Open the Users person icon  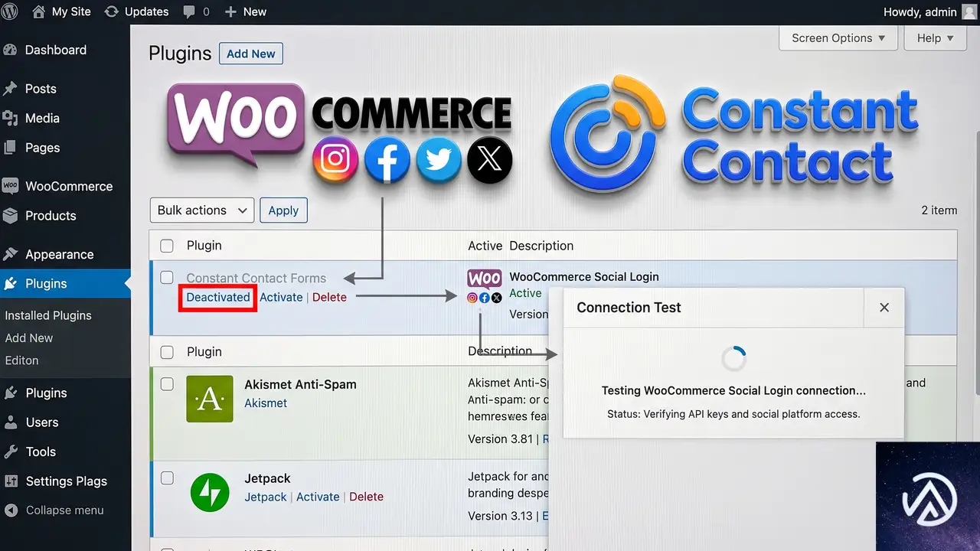(10, 422)
